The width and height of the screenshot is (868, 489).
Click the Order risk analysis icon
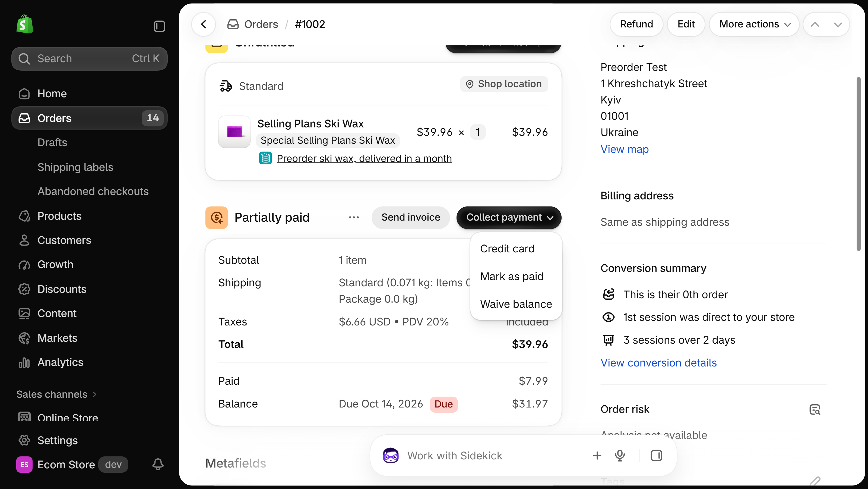(815, 409)
